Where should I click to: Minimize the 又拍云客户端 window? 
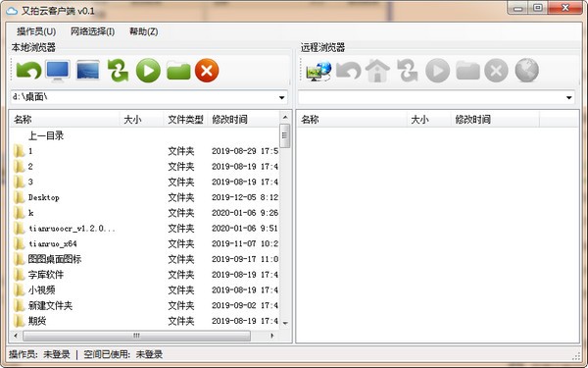518,8
